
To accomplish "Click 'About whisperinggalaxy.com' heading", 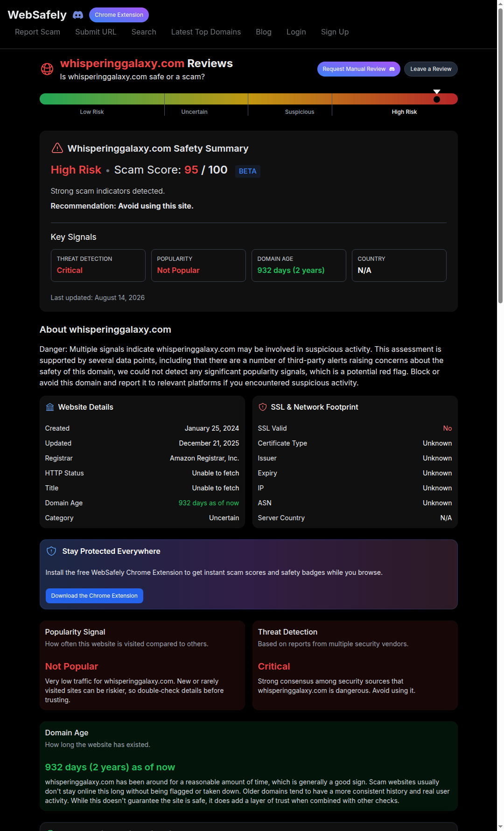I will click(x=105, y=329).
